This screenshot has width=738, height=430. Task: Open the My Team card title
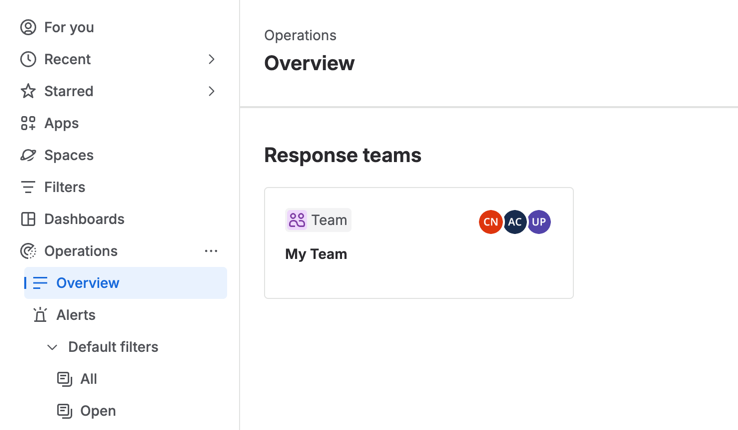316,254
